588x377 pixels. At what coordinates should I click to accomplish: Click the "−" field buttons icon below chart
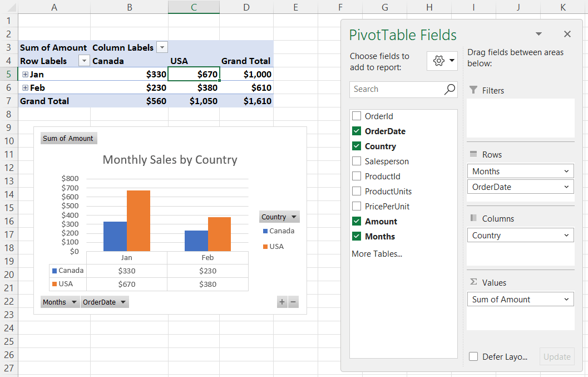click(293, 302)
